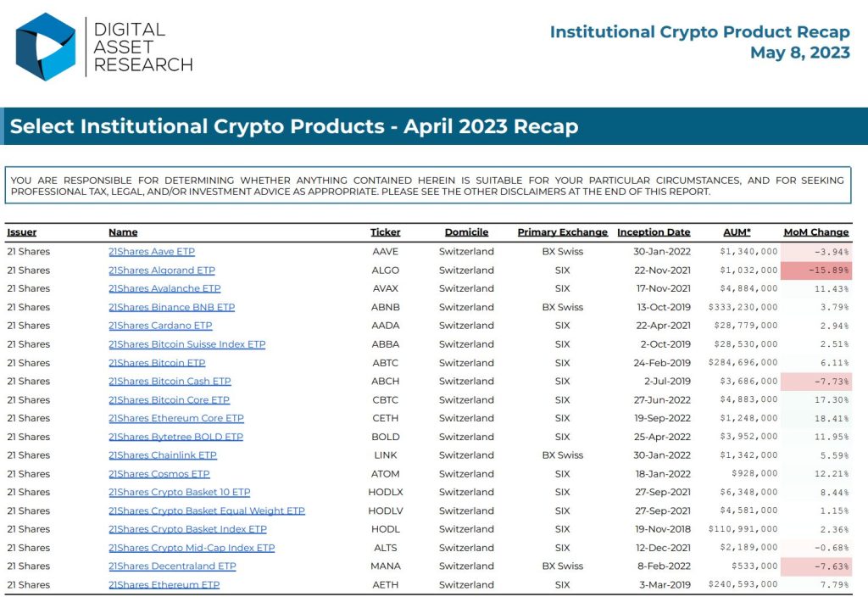
Task: Click BX Swiss in the Chainlink row
Action: (563, 455)
